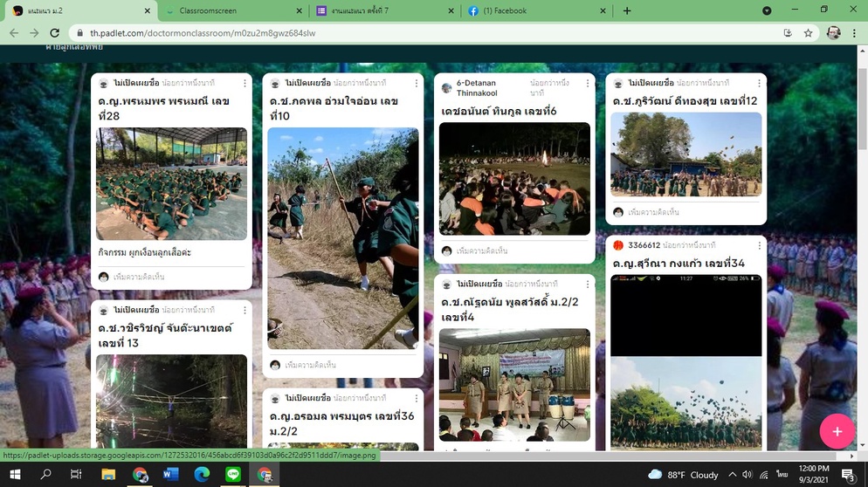Click the author name 6-Detanan Thinnakool
The height and width of the screenshot is (487, 868).
[x=477, y=88]
